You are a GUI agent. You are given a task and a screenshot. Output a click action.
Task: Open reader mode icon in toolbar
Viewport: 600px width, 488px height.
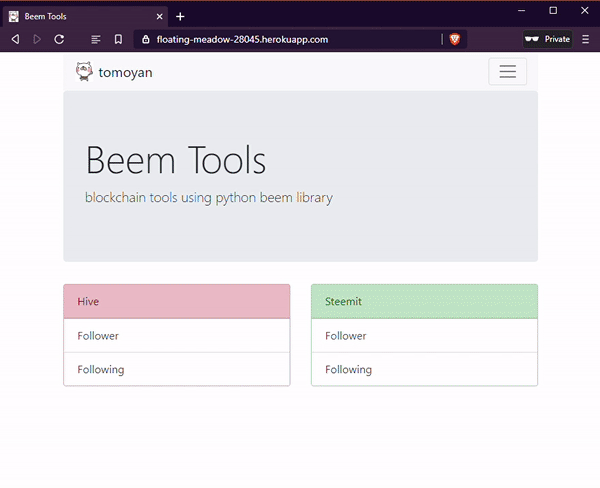[x=96, y=39]
